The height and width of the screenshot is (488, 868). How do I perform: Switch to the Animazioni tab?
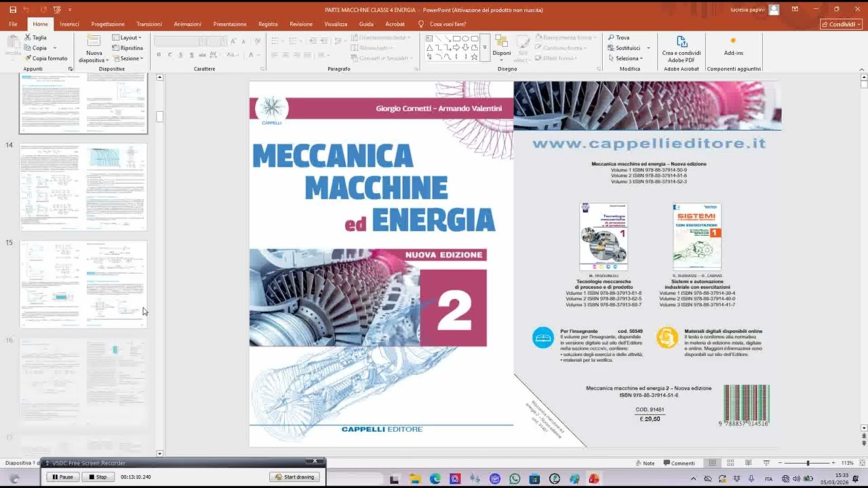[x=187, y=24]
